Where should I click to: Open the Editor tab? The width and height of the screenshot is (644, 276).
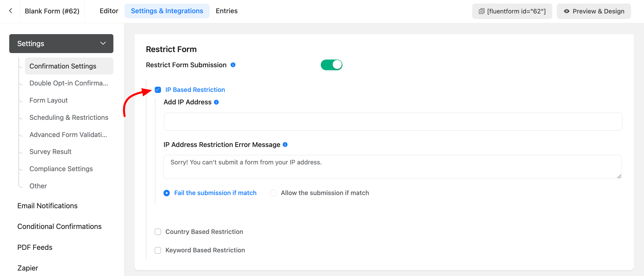click(109, 11)
